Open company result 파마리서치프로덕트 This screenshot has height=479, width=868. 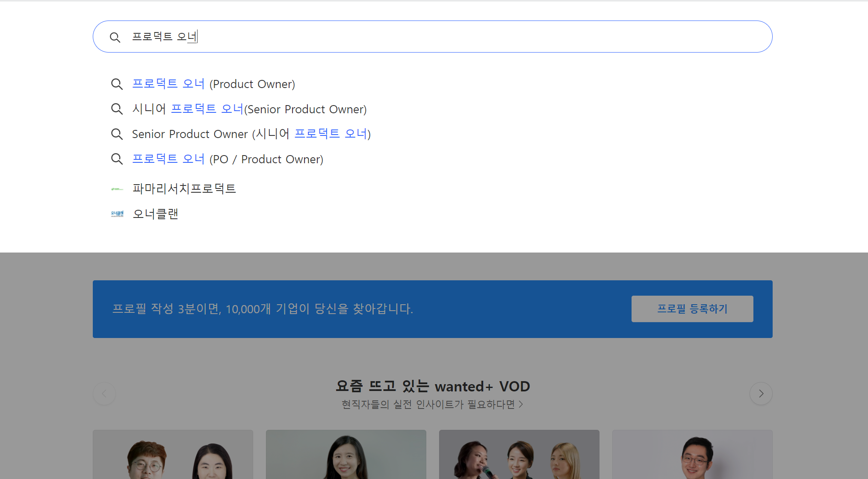(184, 189)
